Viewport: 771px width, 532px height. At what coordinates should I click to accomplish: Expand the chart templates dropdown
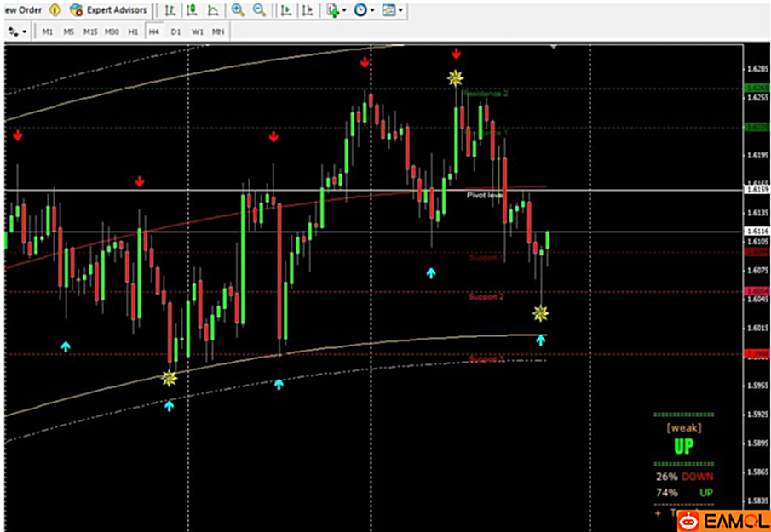pyautogui.click(x=392, y=10)
